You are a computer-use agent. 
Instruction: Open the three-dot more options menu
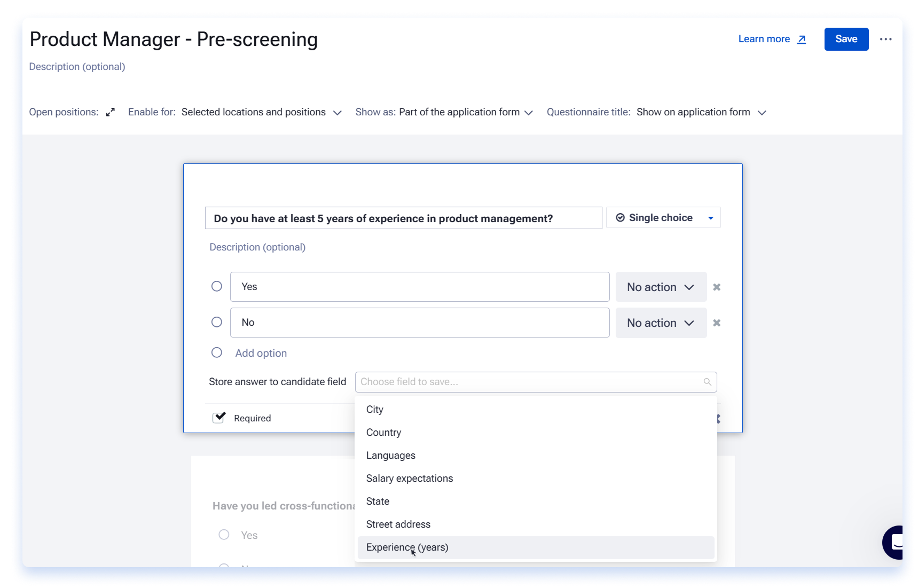click(886, 39)
